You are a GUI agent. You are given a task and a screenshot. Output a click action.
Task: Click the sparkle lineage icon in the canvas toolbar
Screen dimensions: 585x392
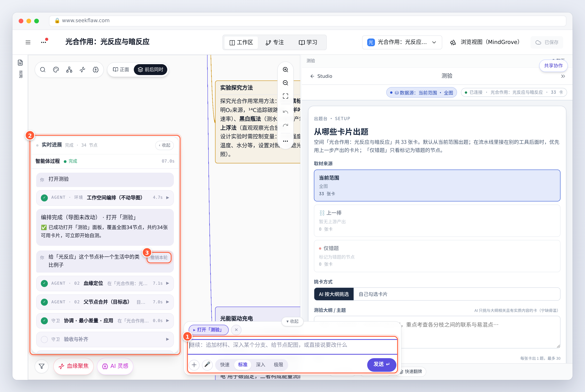coord(82,69)
